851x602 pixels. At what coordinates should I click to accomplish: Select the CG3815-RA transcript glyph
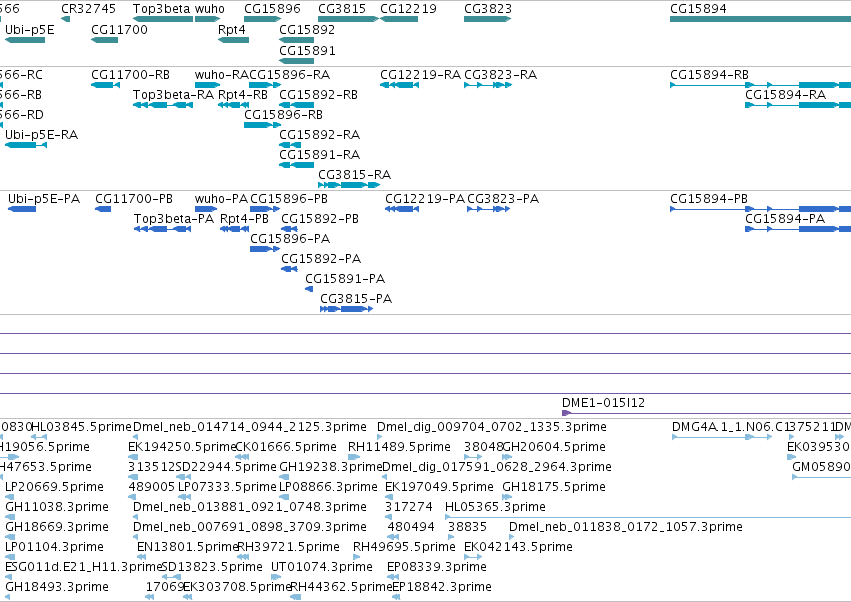tap(348, 185)
